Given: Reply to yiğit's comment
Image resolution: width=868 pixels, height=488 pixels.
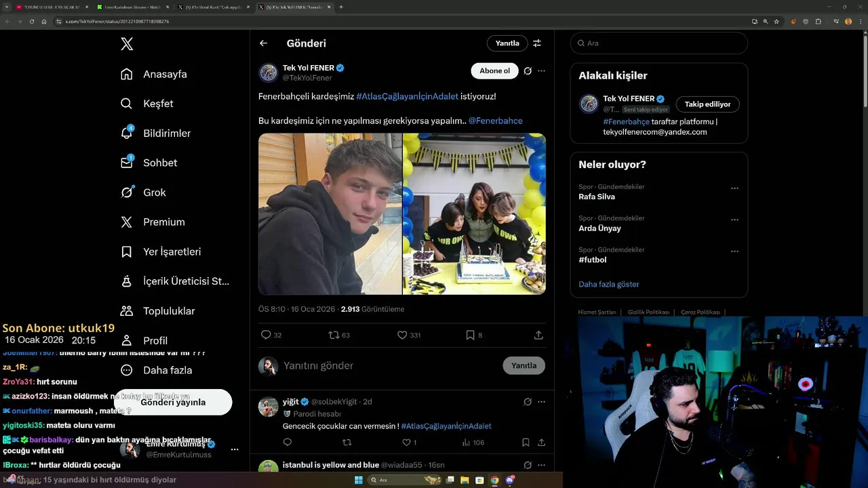Looking at the screenshot, I should tap(288, 443).
